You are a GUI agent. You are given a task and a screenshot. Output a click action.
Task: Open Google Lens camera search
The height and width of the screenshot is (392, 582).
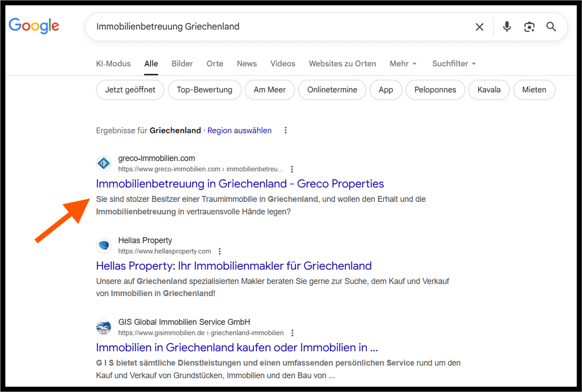click(x=529, y=26)
